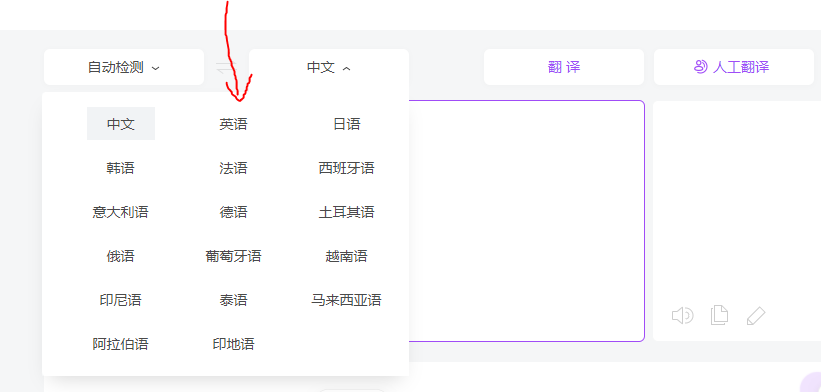Choose 印尼语 in dropdown list

coord(121,300)
